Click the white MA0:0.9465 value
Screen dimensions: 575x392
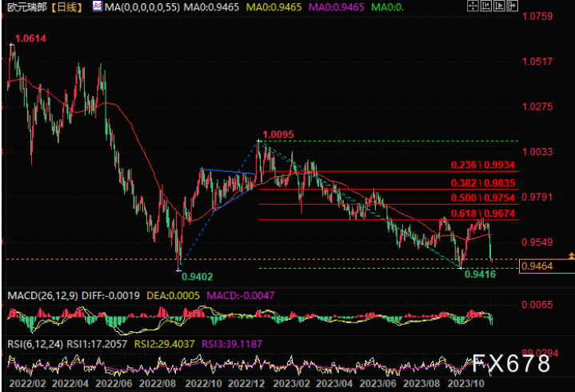tap(211, 7)
